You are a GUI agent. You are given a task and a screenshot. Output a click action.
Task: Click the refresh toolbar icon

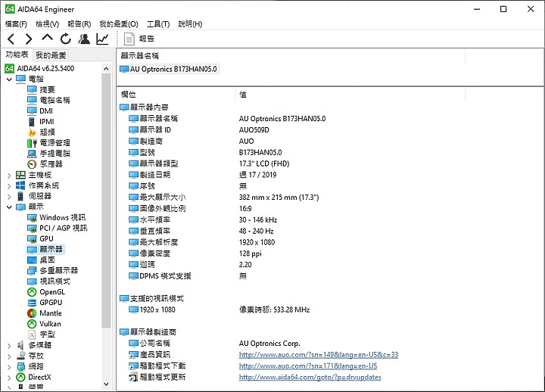point(66,39)
